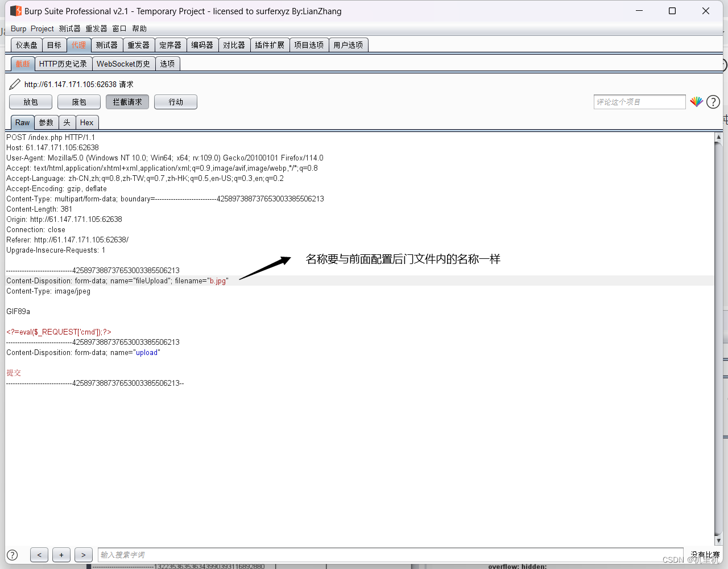Click the 评论这个项目 comment field

(x=639, y=102)
